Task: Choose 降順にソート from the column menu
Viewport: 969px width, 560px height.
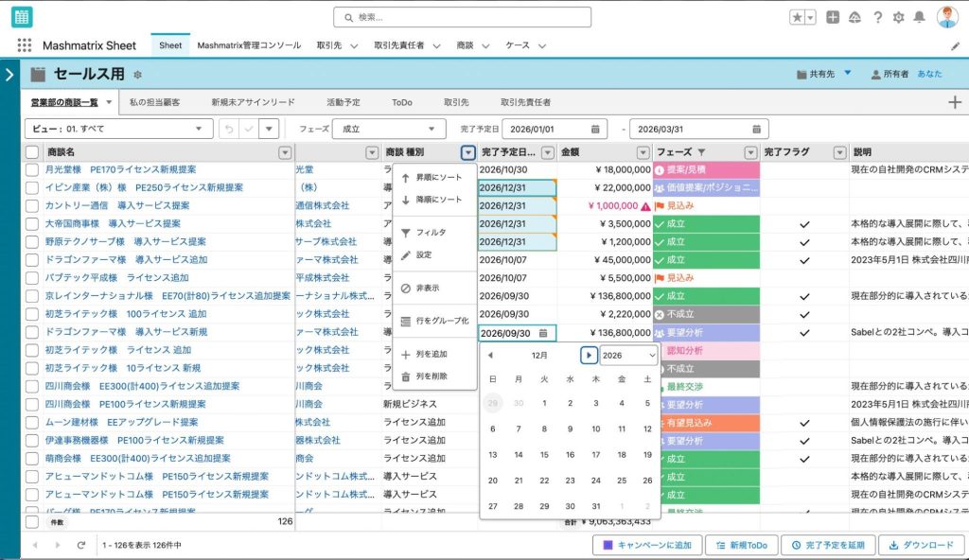Action: (x=438, y=200)
